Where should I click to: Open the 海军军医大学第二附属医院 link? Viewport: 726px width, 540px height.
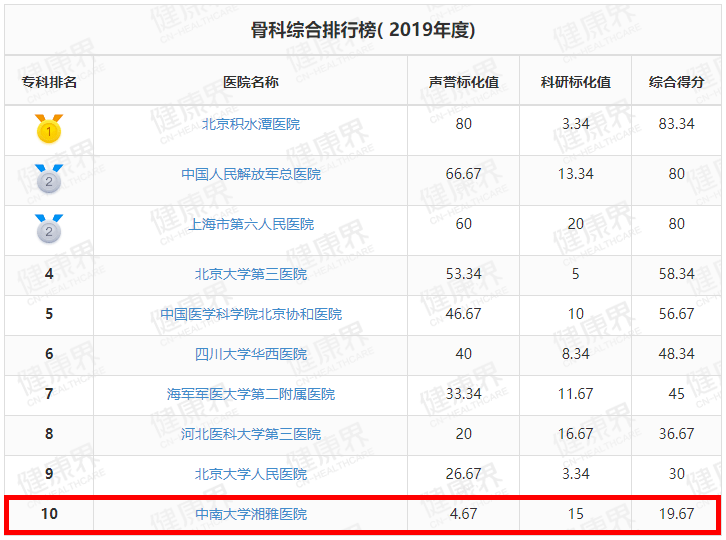(251, 394)
